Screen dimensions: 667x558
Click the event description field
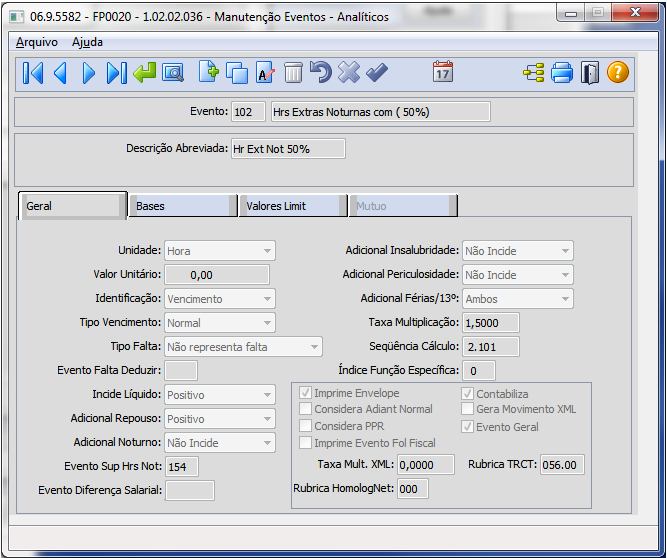(x=381, y=112)
